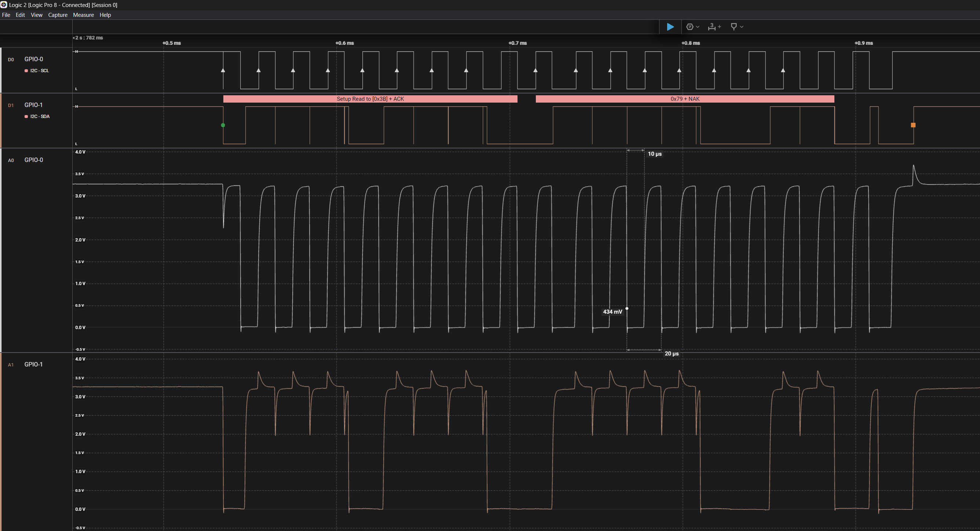Click the pink color square beside I2C - SDA
Viewport: 980px width, 531px height.
click(26, 117)
